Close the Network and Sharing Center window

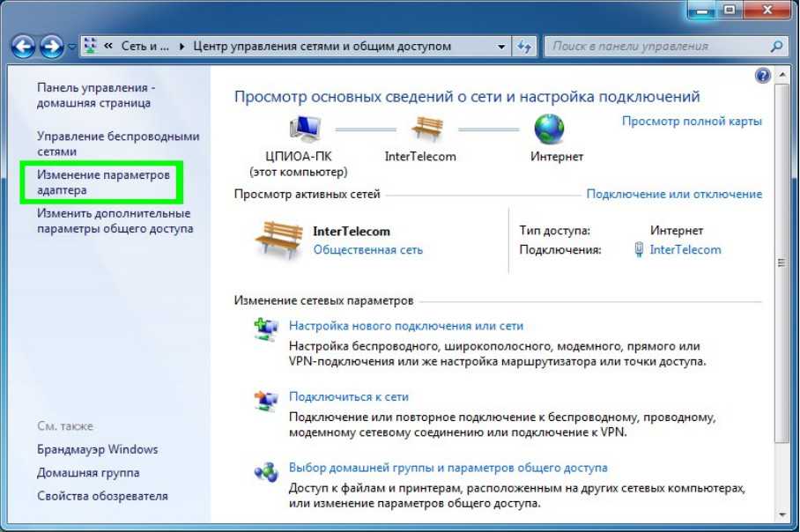pyautogui.click(x=767, y=10)
